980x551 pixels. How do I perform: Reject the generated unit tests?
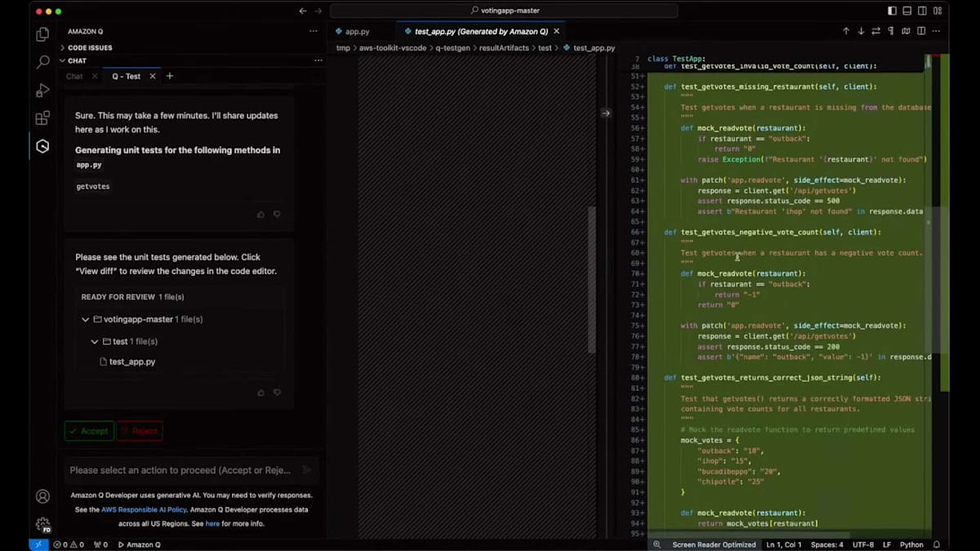click(140, 431)
